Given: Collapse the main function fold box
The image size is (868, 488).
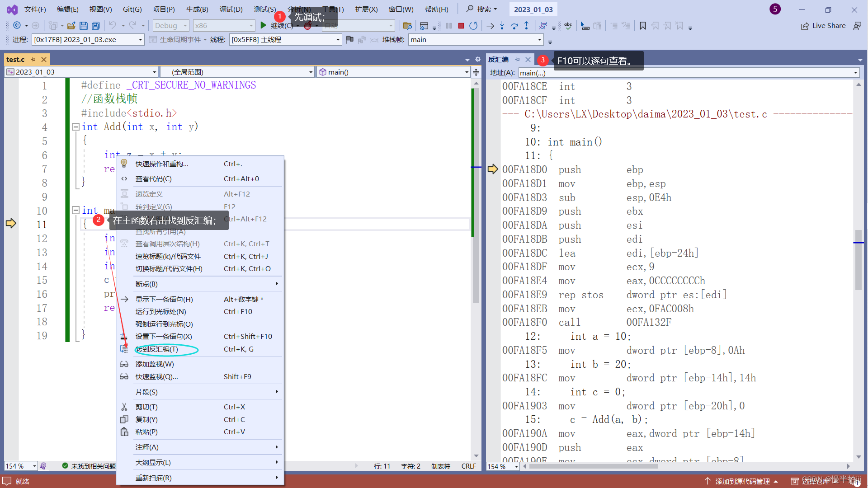Looking at the screenshot, I should pos(76,210).
